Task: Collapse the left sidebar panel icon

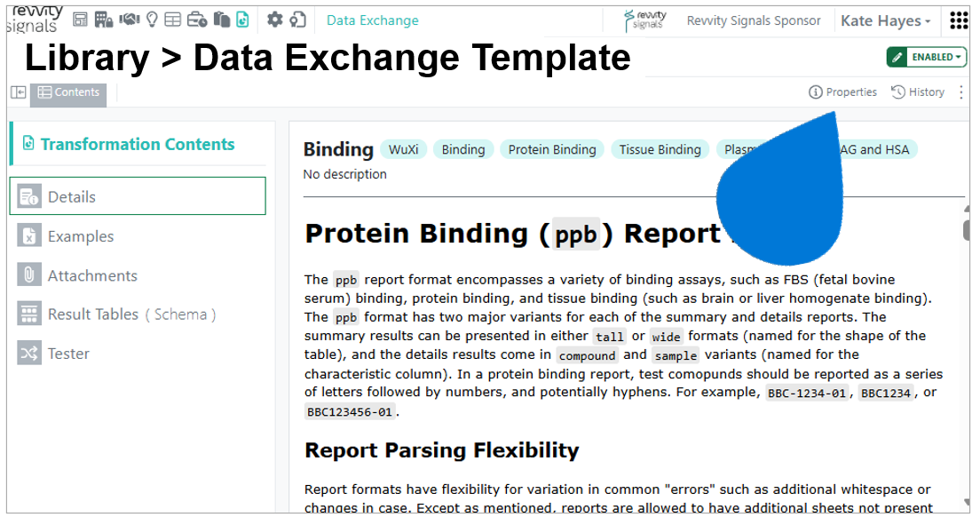Action: [18, 92]
